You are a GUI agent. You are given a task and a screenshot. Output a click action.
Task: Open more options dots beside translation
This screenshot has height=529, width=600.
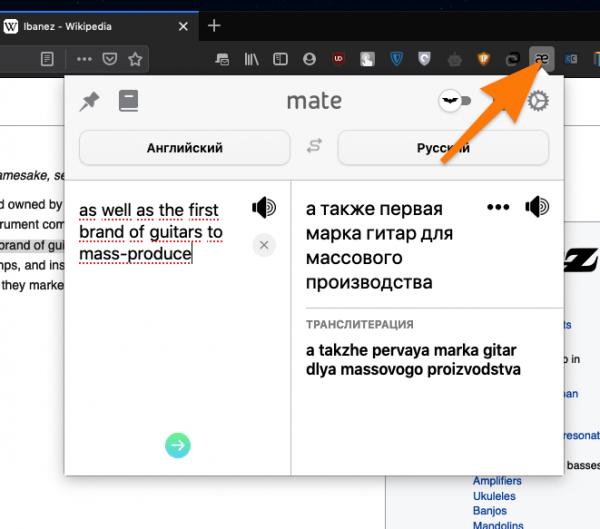[x=498, y=207]
